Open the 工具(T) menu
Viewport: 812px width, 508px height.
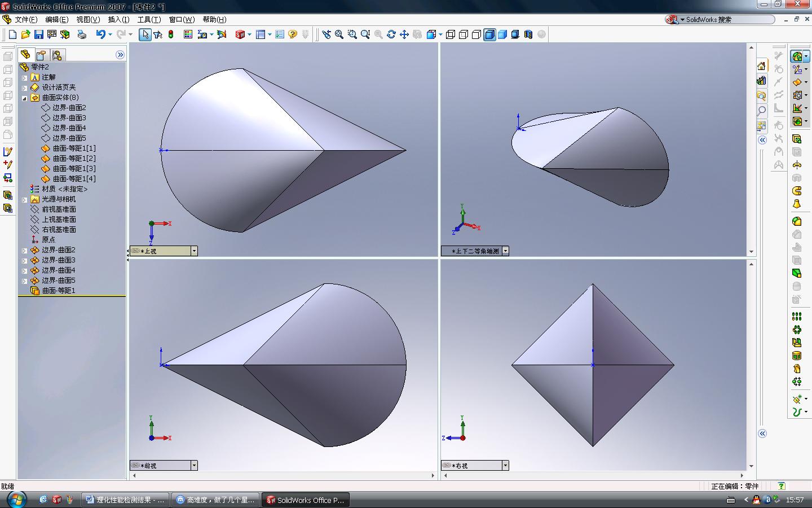click(149, 20)
